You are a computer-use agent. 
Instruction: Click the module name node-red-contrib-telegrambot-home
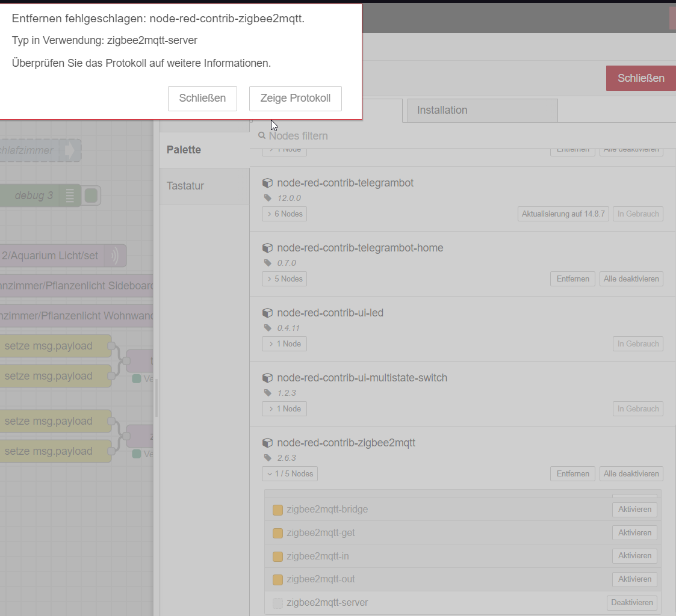pyautogui.click(x=360, y=248)
